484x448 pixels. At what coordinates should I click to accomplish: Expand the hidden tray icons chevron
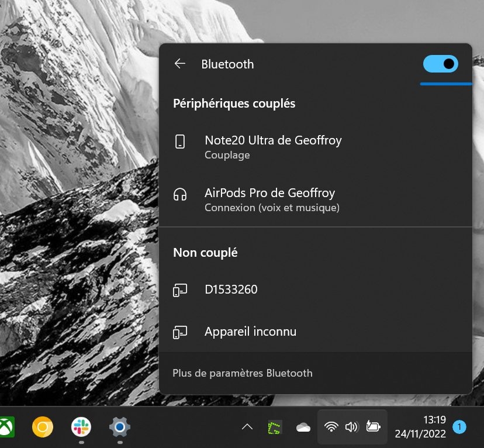pos(247,427)
